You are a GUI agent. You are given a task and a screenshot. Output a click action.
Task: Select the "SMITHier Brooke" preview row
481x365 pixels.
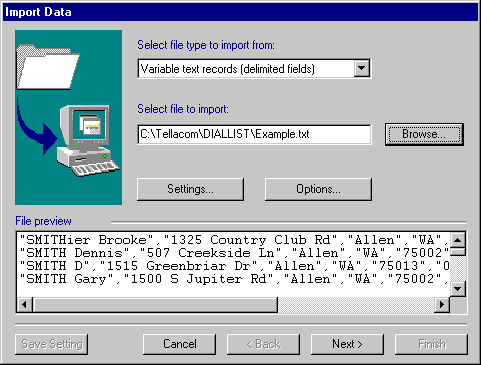click(233, 240)
